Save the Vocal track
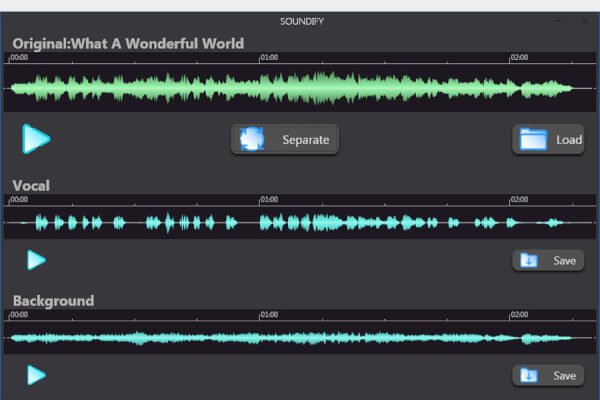This screenshot has width=600, height=400. (x=548, y=261)
